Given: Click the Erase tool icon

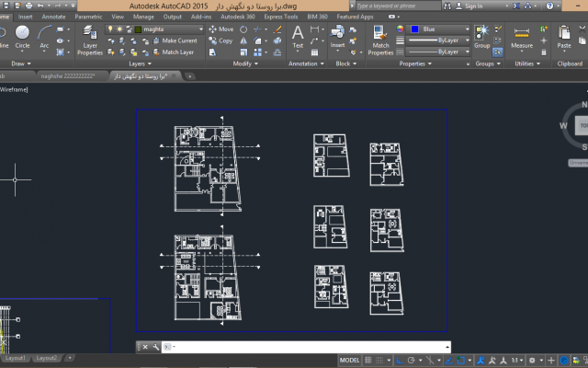Looking at the screenshot, I should [277, 29].
